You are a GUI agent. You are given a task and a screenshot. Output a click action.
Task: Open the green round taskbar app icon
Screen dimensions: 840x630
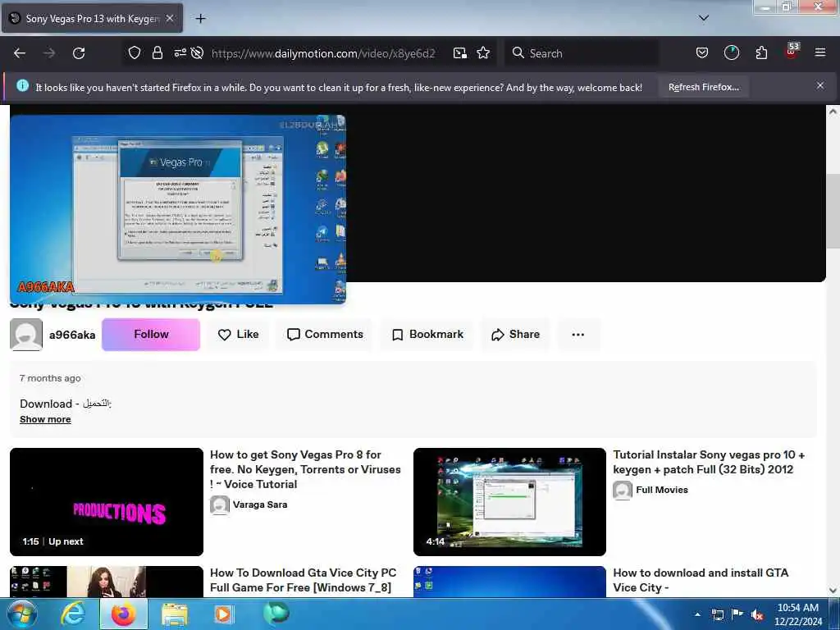click(x=276, y=614)
